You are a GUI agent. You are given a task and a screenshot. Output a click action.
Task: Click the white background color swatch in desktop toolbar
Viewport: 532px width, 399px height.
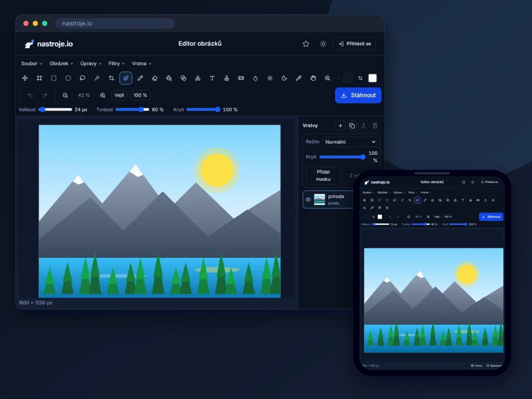[x=373, y=78]
